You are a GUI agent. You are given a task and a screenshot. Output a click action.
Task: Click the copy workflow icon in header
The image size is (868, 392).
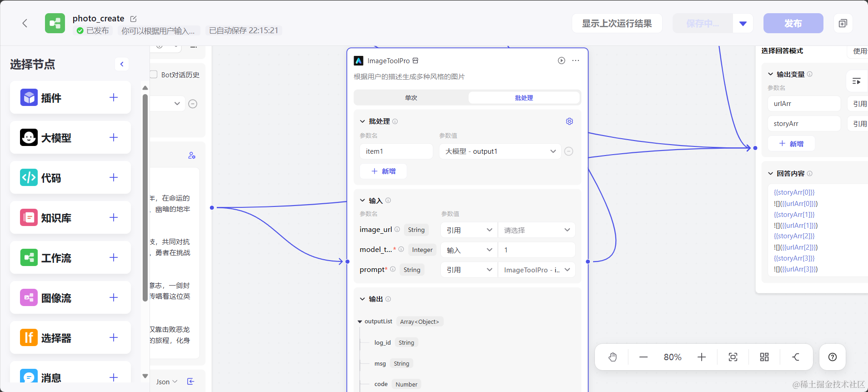(843, 23)
